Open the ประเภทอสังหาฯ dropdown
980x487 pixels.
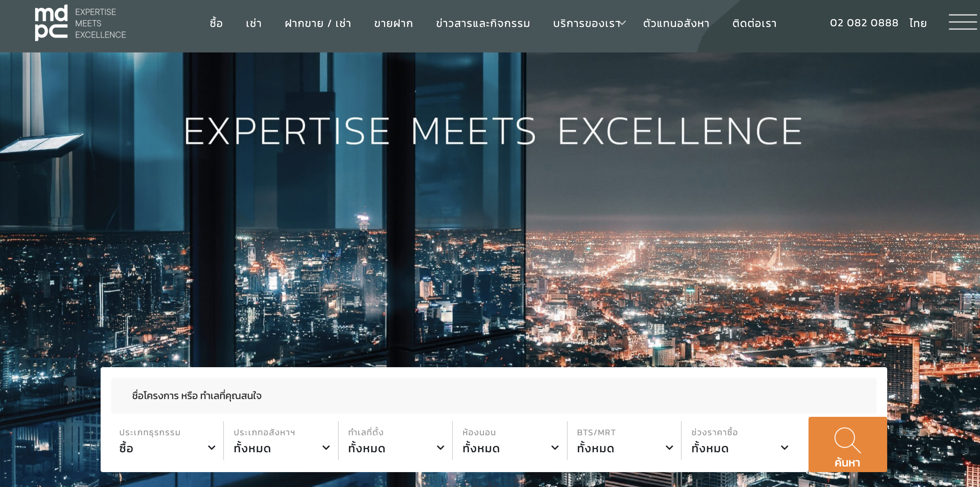pos(282,441)
